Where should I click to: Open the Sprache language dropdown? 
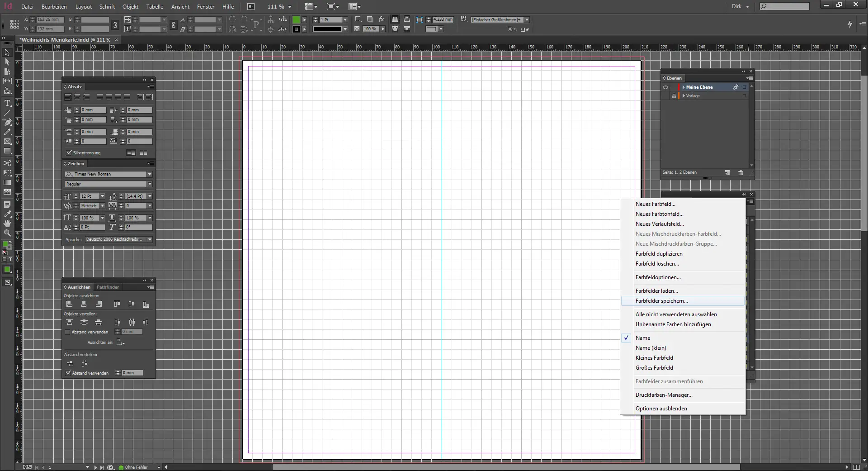click(x=150, y=239)
